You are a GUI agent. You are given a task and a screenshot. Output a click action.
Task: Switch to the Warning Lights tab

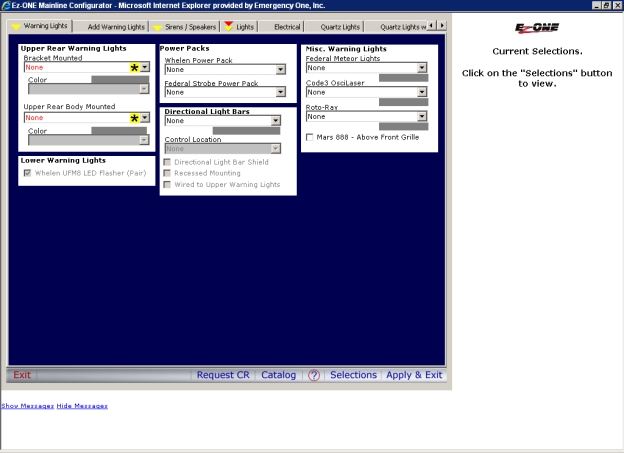point(40,26)
